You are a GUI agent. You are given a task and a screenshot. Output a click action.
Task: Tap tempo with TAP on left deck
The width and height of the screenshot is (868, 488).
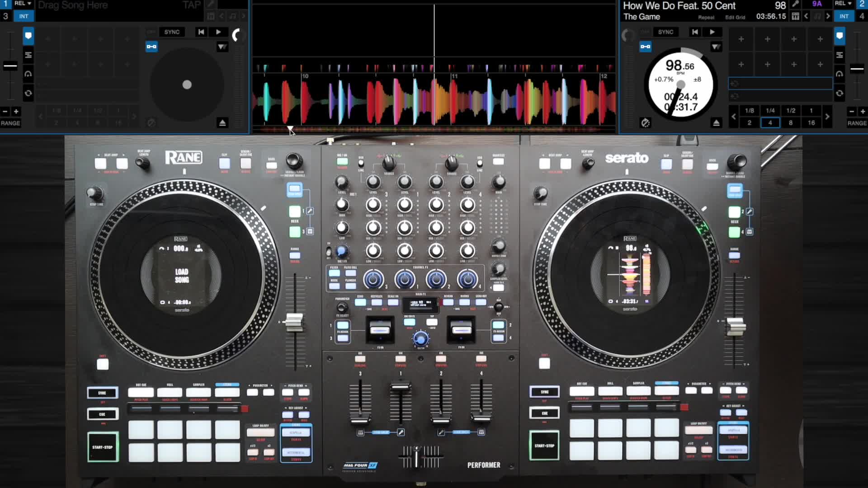(192, 5)
